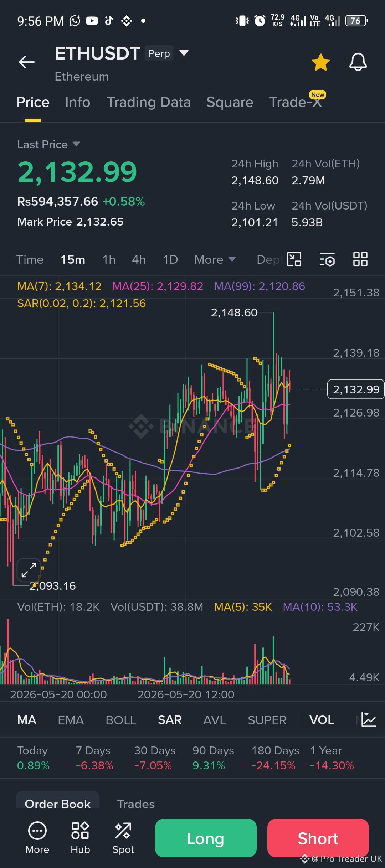Open the More menu icon
Image resolution: width=385 pixels, height=868 pixels.
click(x=37, y=838)
